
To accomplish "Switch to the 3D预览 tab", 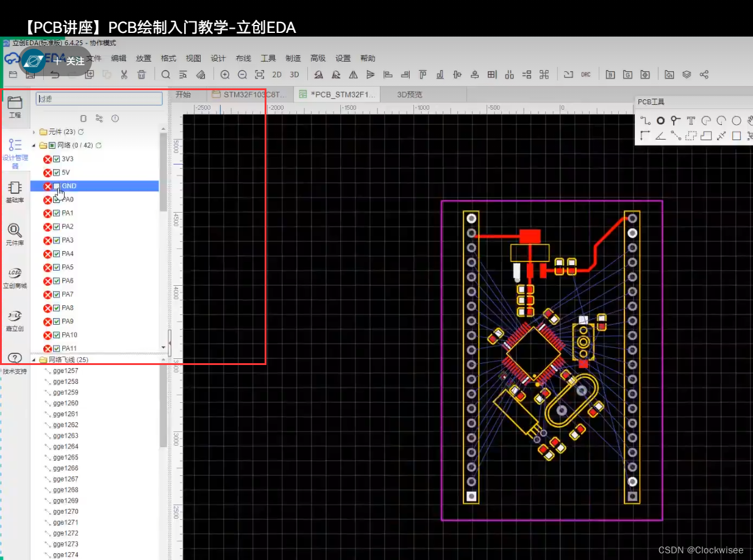I will (410, 94).
